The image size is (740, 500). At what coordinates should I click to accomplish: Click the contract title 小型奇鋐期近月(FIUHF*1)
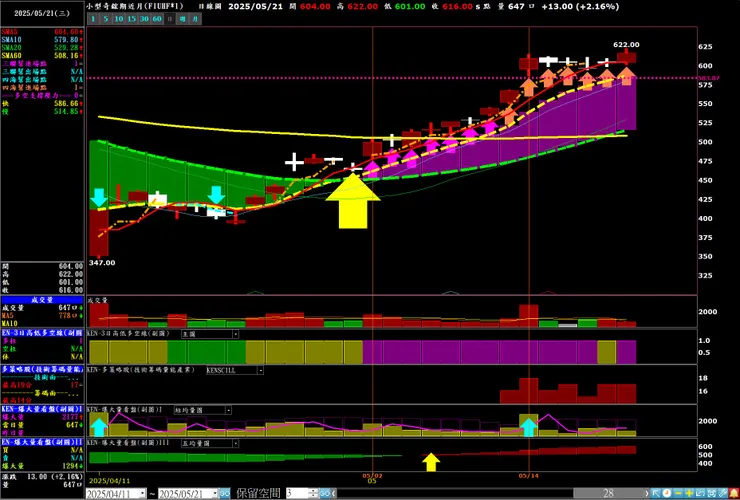135,7
